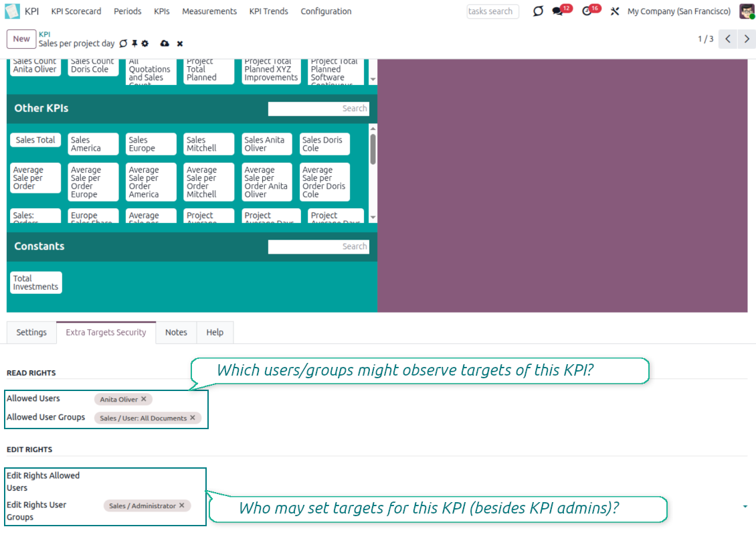Open the discuss messages icon with 12 badge
The height and width of the screenshot is (543, 756).
point(557,11)
